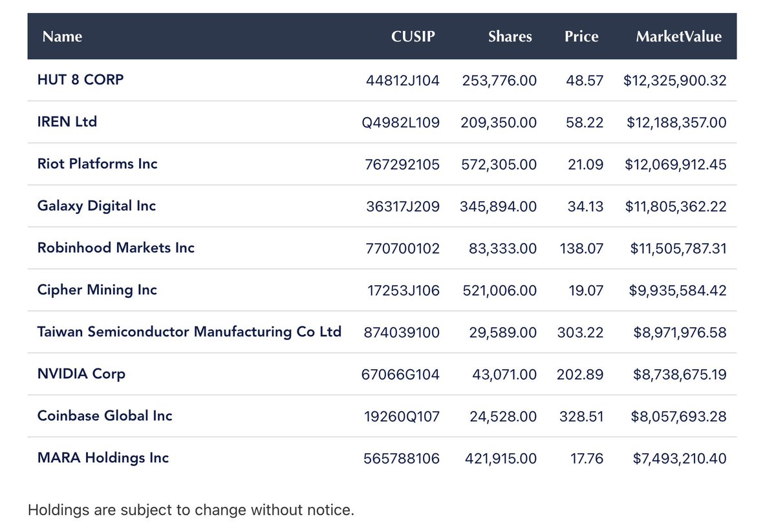Click shares value 29,589.00
776x532 pixels.
pos(503,333)
